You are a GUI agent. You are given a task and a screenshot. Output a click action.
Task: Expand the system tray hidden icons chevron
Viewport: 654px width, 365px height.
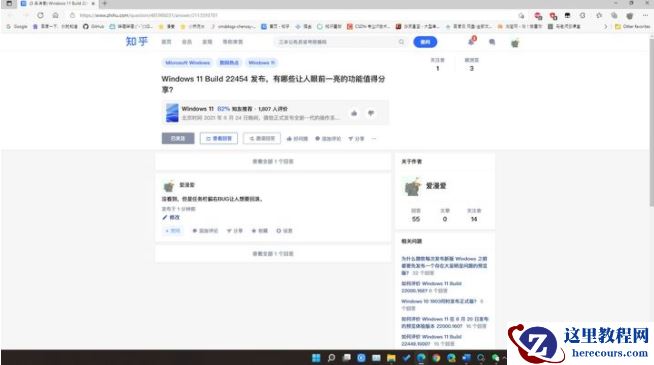[504, 358]
